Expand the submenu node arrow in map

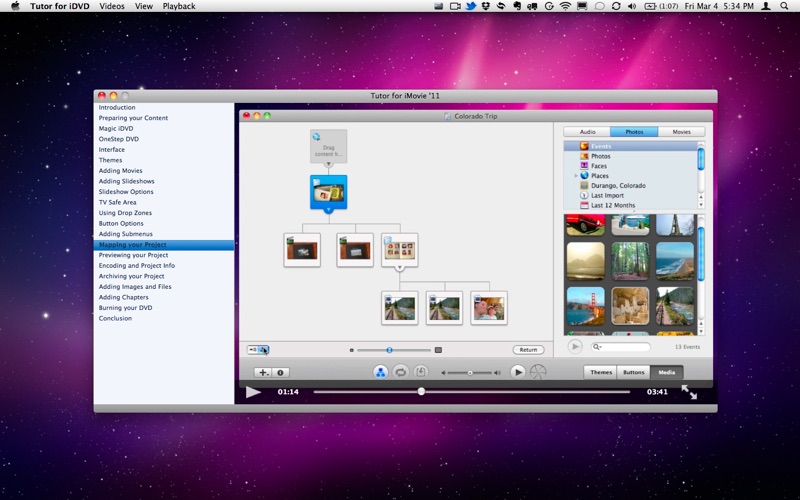click(400, 268)
